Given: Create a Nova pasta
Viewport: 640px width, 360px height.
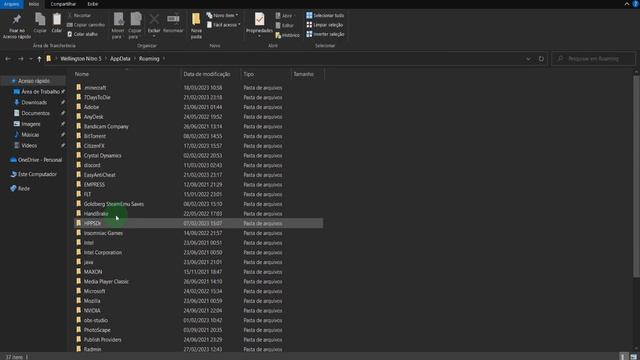Looking at the screenshot, I should coord(196,26).
